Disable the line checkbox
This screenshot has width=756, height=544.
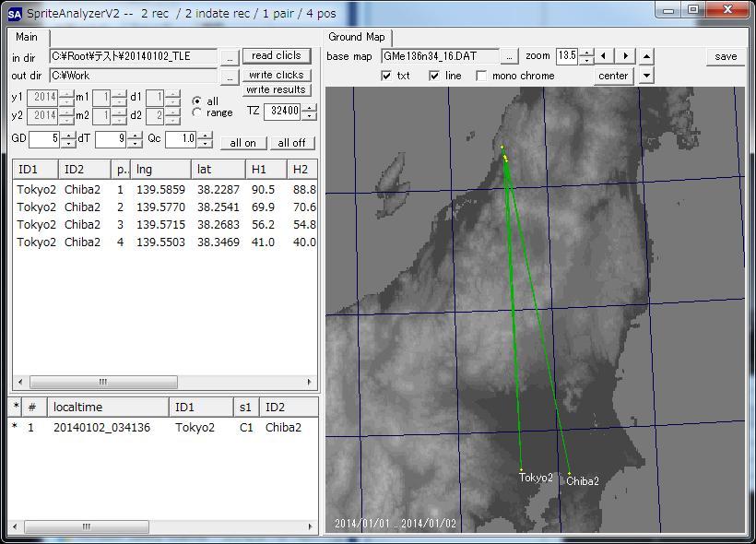[434, 76]
